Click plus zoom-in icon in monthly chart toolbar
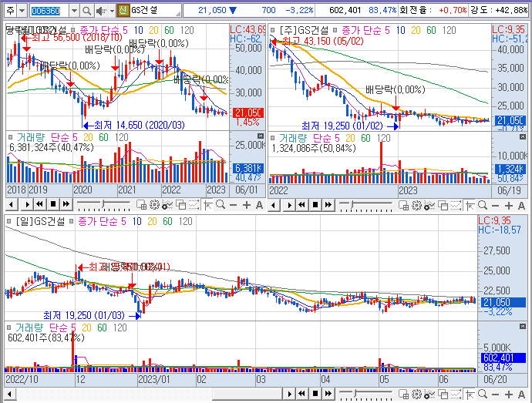The height and width of the screenshot is (403, 532). pyautogui.click(x=247, y=205)
